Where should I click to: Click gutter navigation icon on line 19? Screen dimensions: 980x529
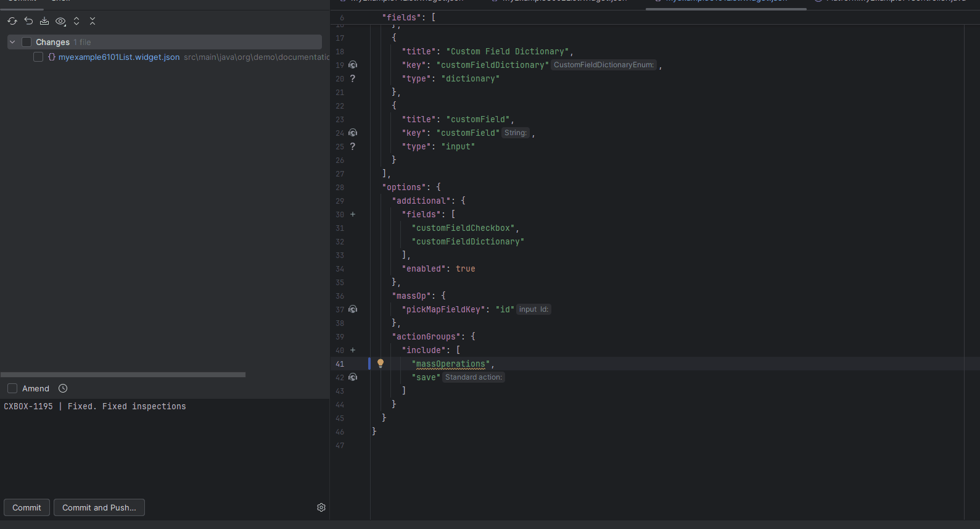[353, 65]
